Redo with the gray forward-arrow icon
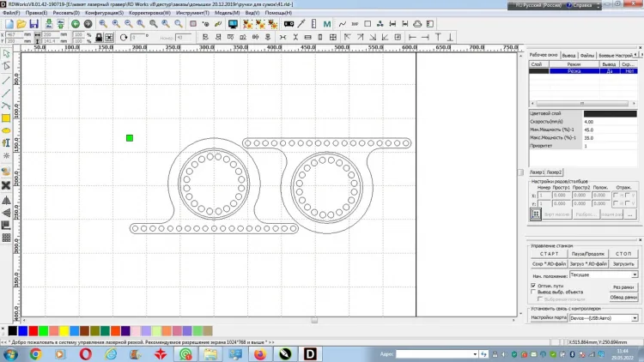 click(88, 24)
